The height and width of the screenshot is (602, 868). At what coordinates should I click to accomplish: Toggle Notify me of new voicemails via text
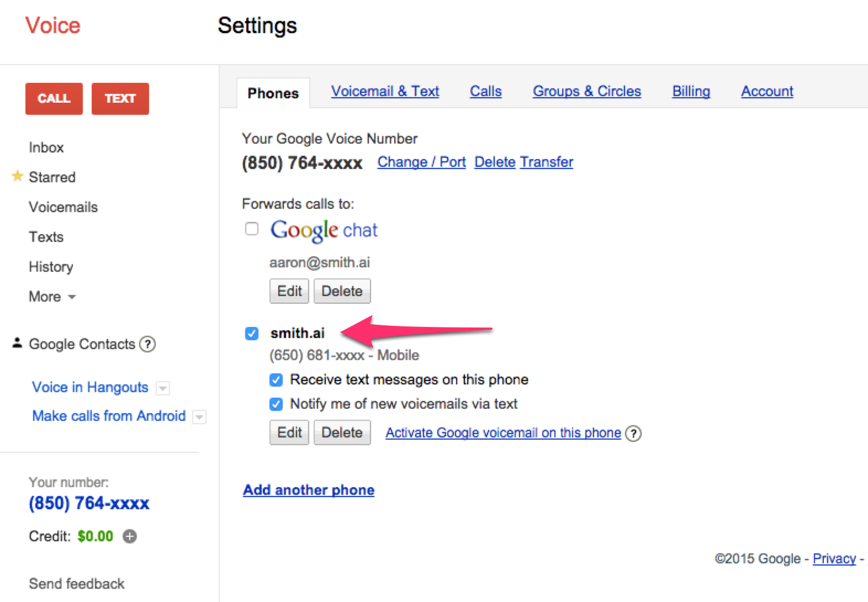(276, 404)
